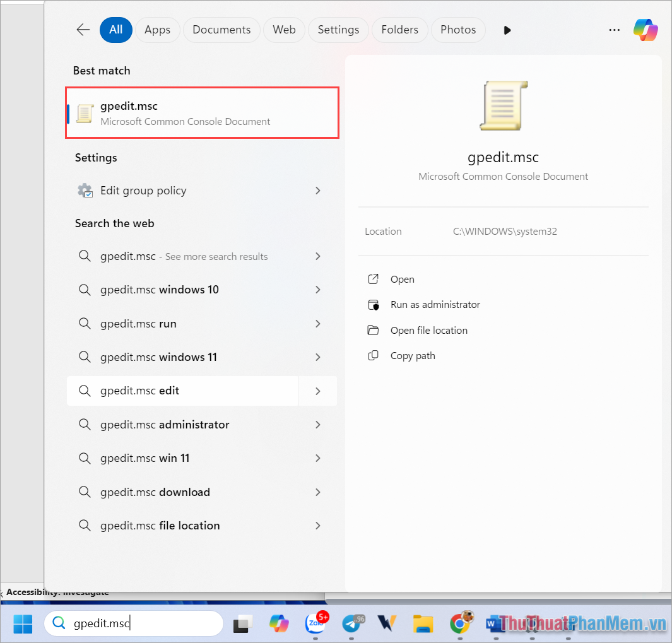Switch to the Photos filter tab

click(x=458, y=30)
